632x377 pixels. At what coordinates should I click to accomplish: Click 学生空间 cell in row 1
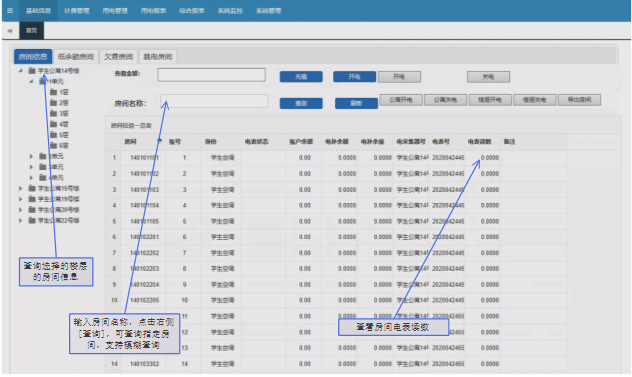point(222,158)
